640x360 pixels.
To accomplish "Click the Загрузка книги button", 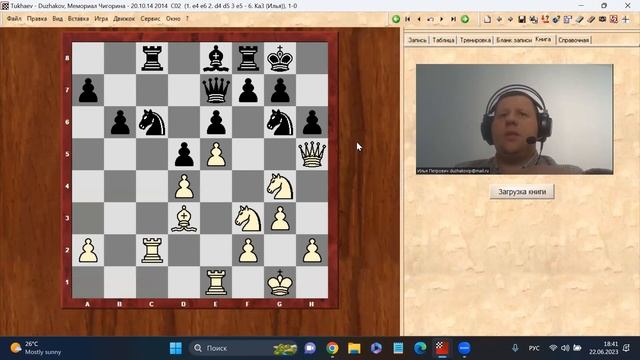I will (522, 191).
